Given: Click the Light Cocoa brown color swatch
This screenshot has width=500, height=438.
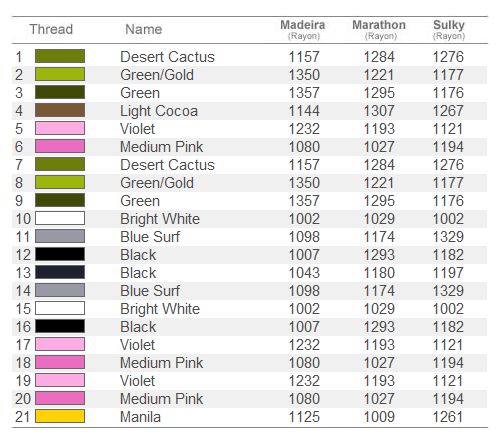Looking at the screenshot, I should click(x=60, y=110).
